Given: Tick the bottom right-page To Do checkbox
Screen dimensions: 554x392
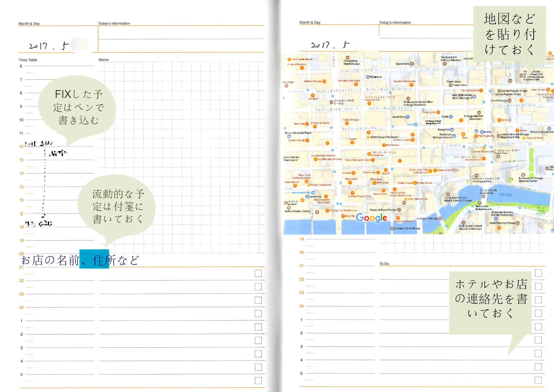Looking at the screenshot, I should [538, 380].
